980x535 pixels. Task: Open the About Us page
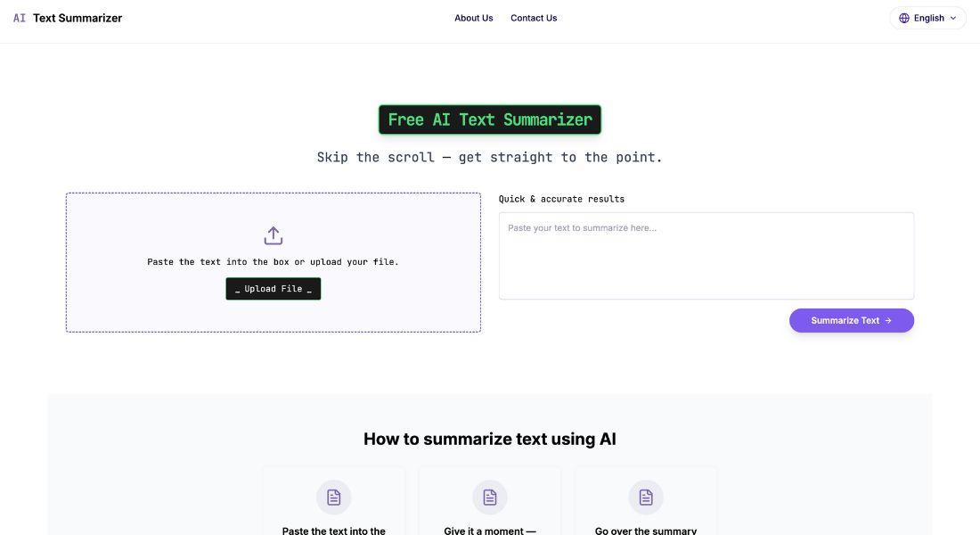(474, 18)
